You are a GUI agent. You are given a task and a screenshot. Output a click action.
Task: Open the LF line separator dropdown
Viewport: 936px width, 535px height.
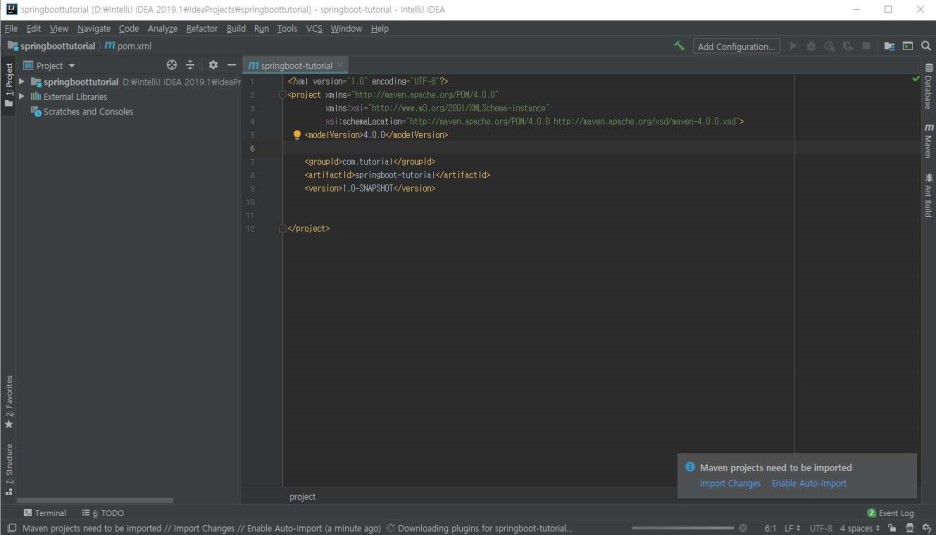coord(792,528)
